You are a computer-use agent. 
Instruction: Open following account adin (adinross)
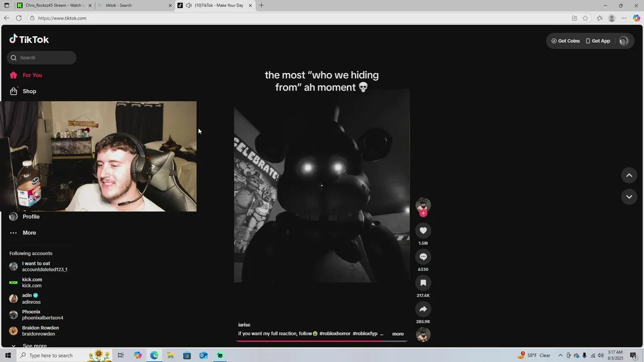30,299
